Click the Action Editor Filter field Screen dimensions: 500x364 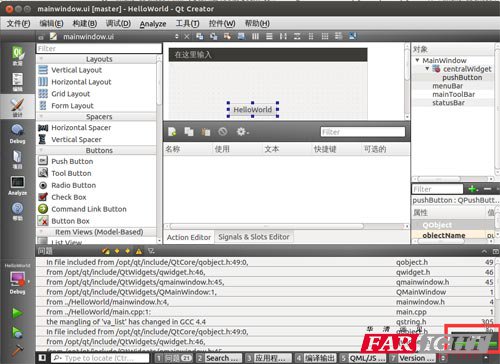point(363,132)
